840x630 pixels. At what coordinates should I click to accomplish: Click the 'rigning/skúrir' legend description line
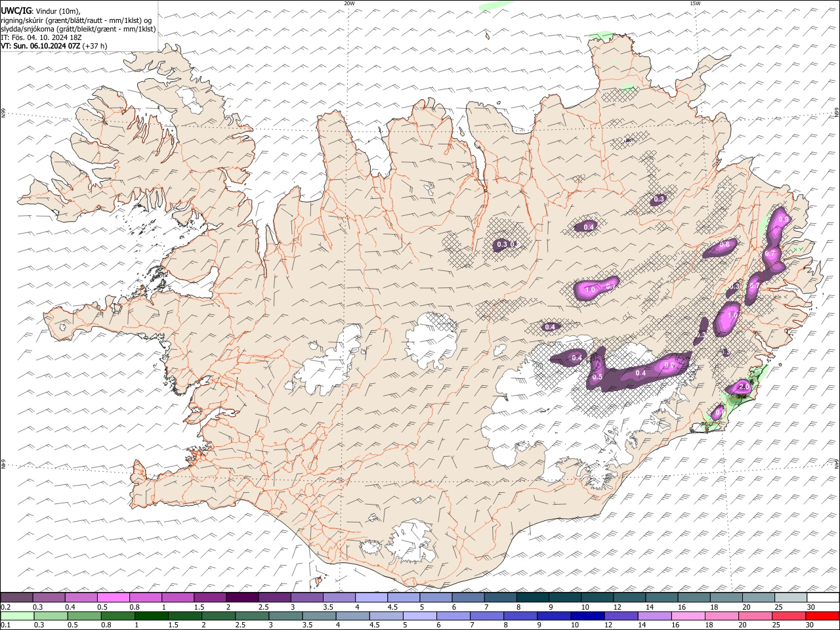click(x=77, y=20)
